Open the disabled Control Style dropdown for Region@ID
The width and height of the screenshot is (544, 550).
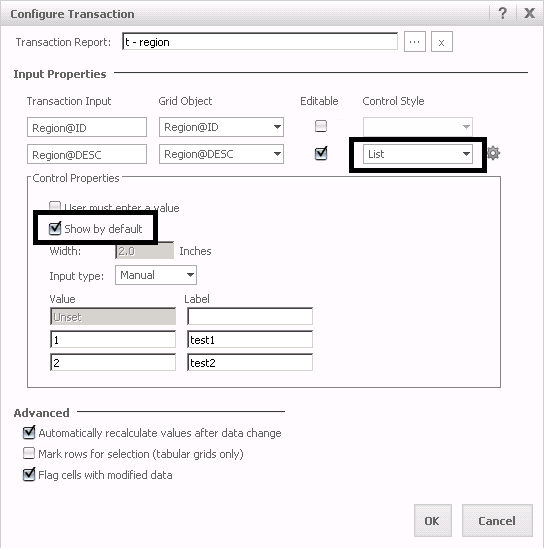[418, 127]
